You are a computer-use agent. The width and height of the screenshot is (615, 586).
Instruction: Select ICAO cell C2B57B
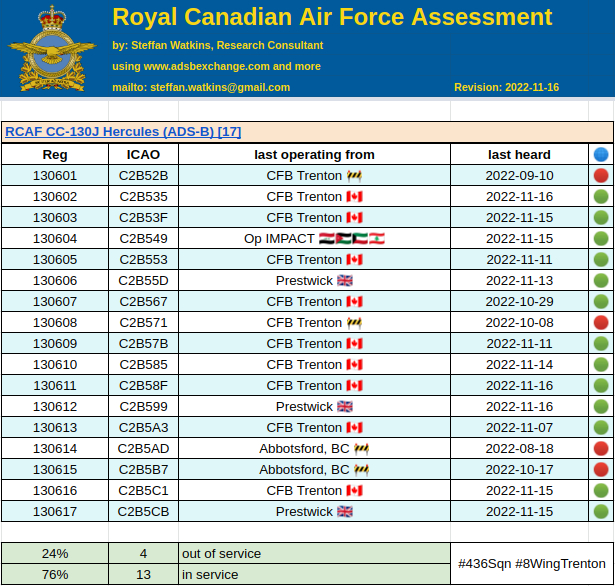[x=143, y=344]
